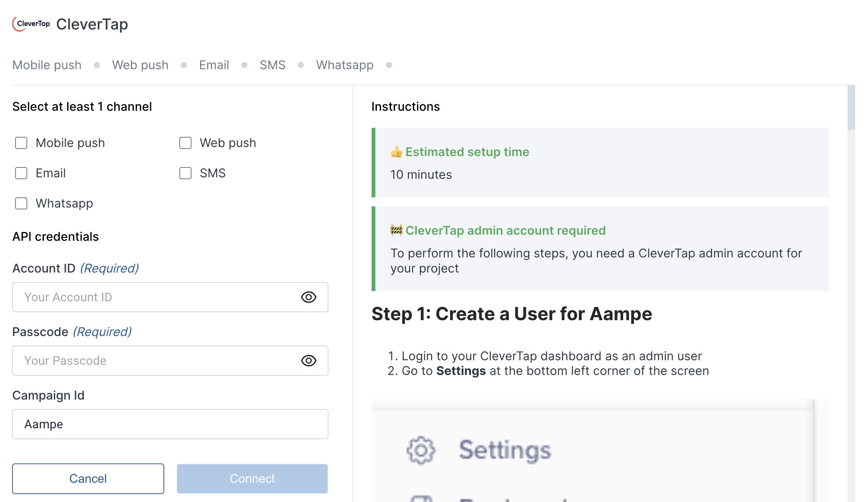This screenshot has height=502, width=868.
Task: Click the CleverTap logo
Action: click(x=31, y=24)
